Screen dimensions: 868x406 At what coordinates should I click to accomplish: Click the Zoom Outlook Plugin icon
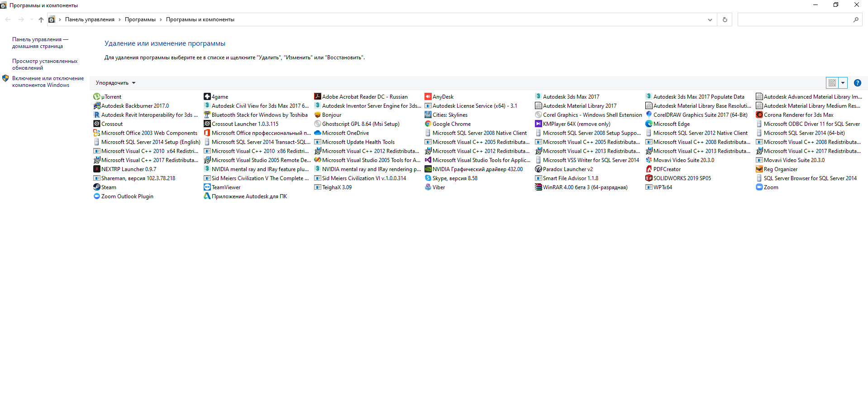tap(96, 196)
